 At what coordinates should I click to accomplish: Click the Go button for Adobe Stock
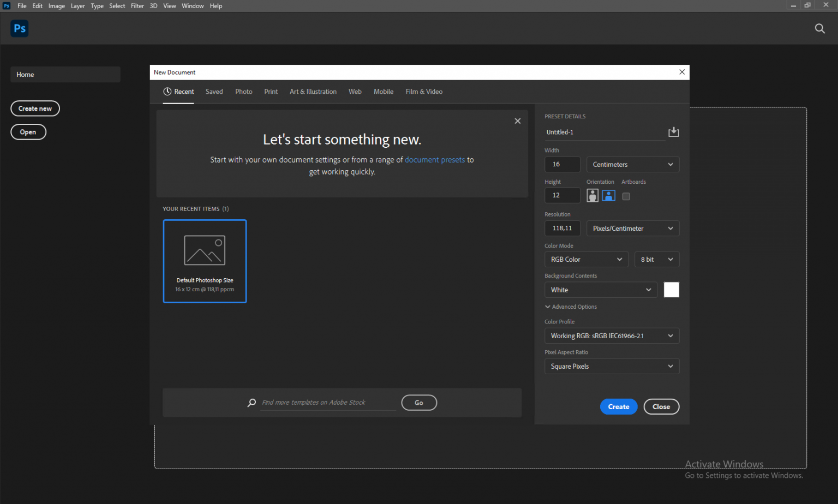pos(419,403)
